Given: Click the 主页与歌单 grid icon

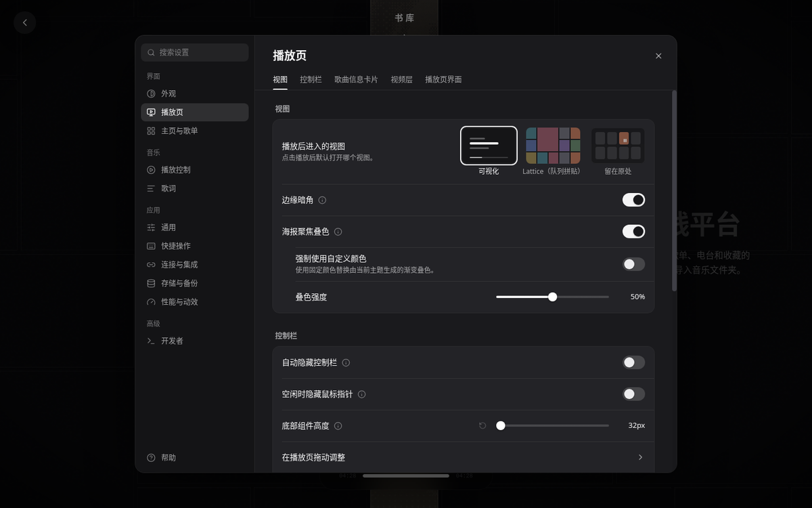Looking at the screenshot, I should click(151, 131).
